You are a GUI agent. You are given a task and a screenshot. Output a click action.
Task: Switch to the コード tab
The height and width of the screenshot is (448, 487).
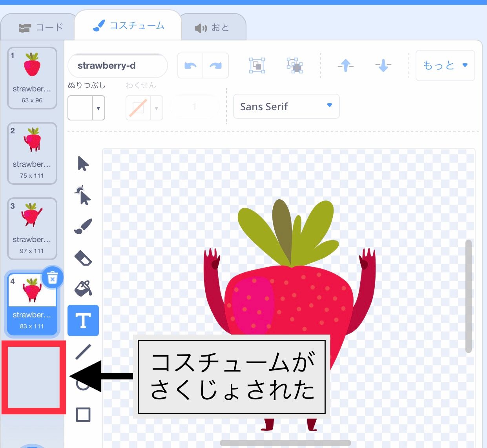[x=38, y=26]
